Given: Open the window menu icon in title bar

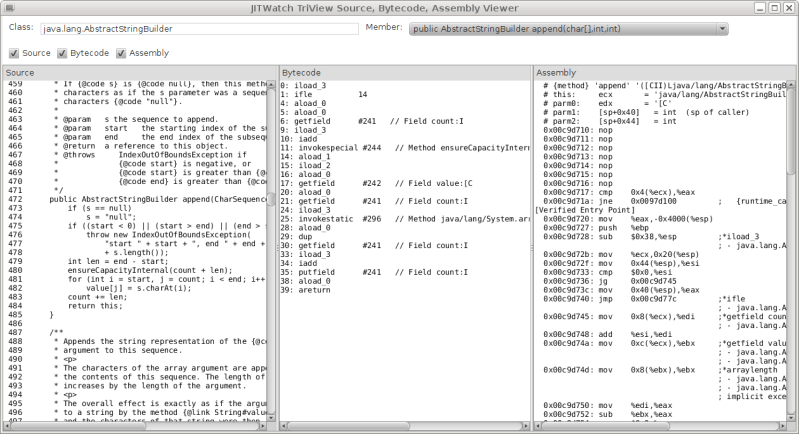Looking at the screenshot, I should [8, 8].
